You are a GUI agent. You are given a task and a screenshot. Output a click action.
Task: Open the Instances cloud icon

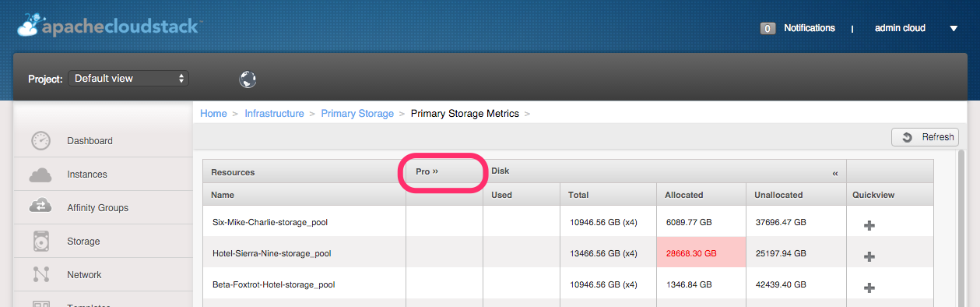pos(40,175)
